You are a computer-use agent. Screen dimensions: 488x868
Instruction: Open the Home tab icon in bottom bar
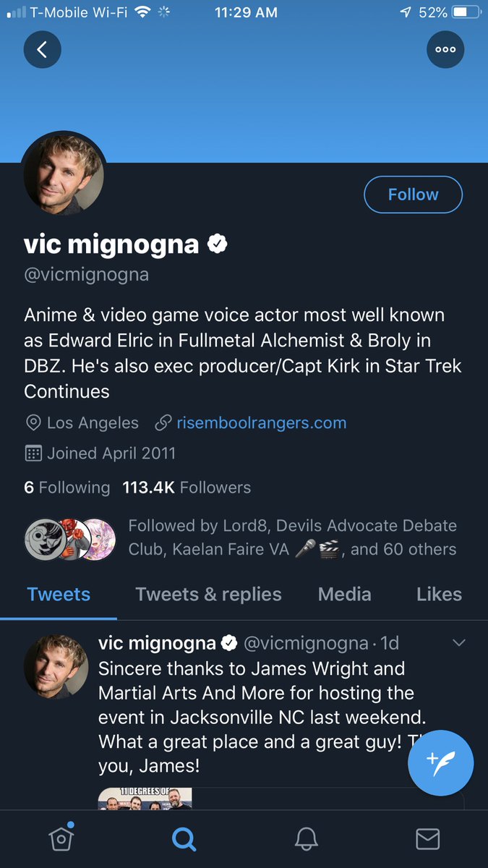(x=61, y=838)
